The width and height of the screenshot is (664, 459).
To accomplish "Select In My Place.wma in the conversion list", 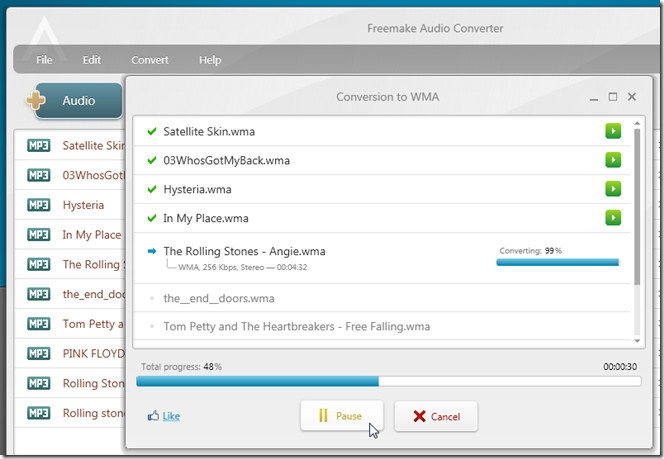I will 382,218.
